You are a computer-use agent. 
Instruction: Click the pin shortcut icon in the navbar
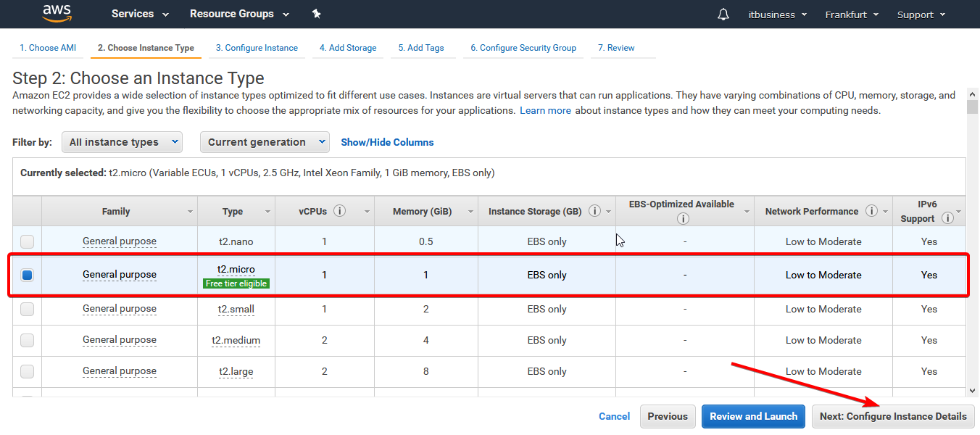click(316, 14)
